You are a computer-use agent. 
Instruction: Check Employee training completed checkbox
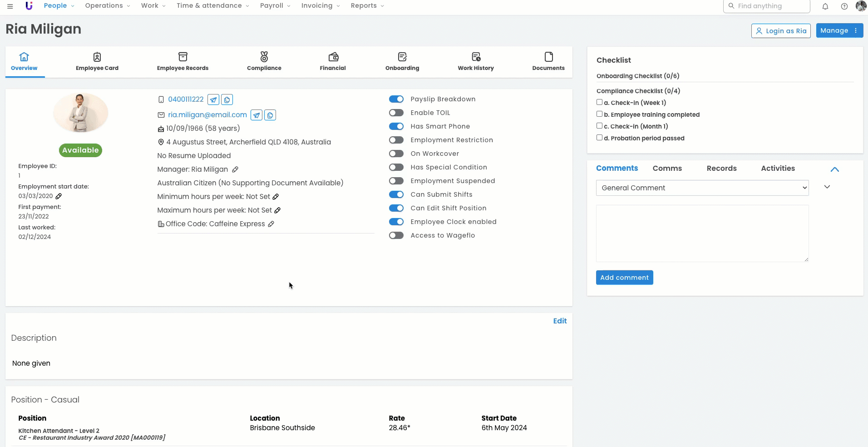point(599,114)
